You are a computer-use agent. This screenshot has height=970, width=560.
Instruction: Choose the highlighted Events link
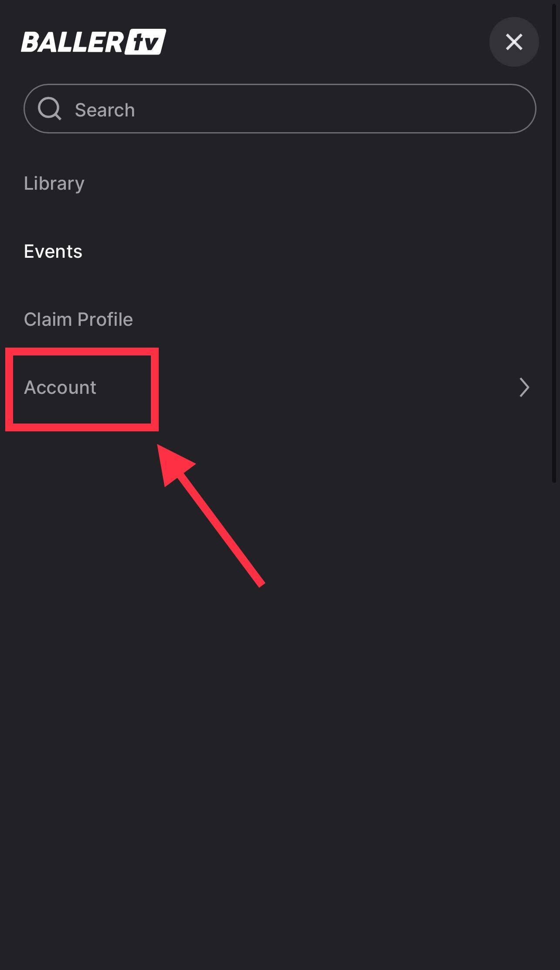pyautogui.click(x=53, y=251)
